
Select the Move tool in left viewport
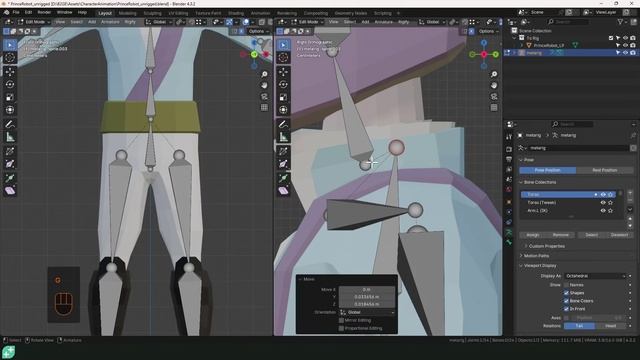[x=10, y=72]
